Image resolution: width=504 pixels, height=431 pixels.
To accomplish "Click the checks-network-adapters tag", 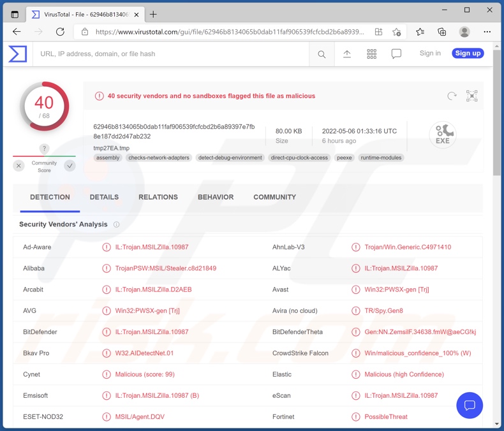I will point(159,157).
